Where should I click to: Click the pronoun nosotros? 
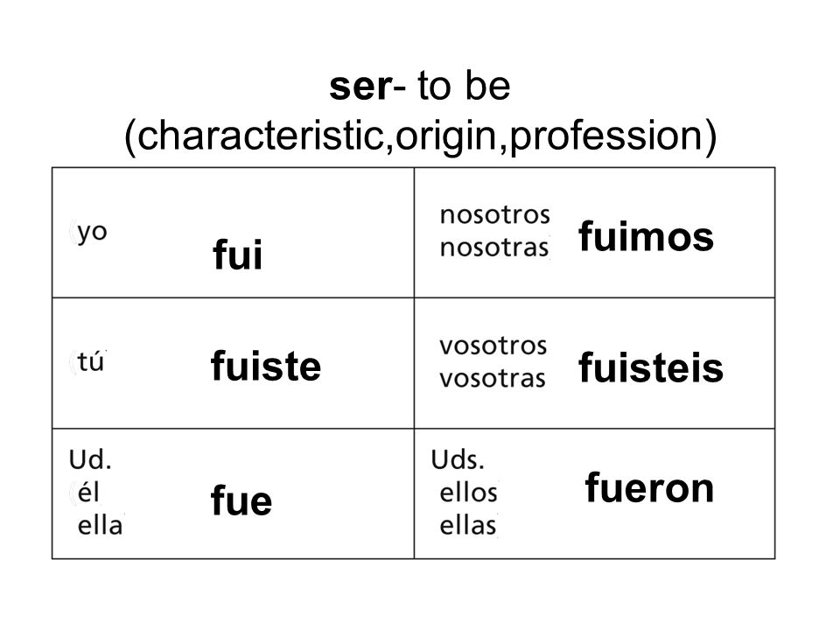[495, 215]
